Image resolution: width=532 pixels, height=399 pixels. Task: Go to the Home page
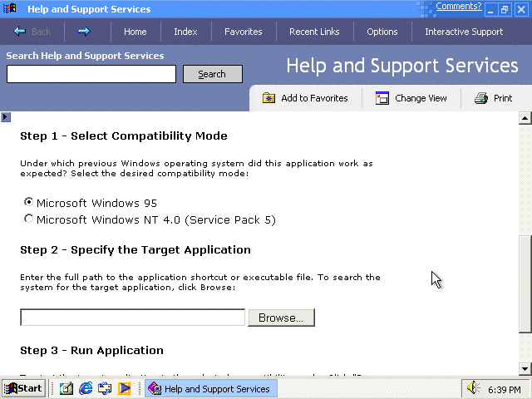(x=135, y=32)
